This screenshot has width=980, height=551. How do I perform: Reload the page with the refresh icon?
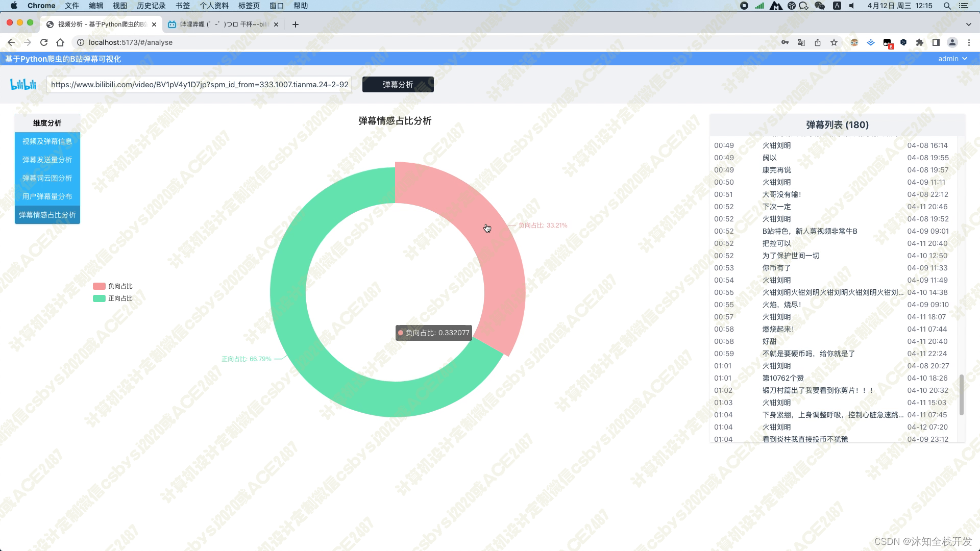[x=44, y=42]
